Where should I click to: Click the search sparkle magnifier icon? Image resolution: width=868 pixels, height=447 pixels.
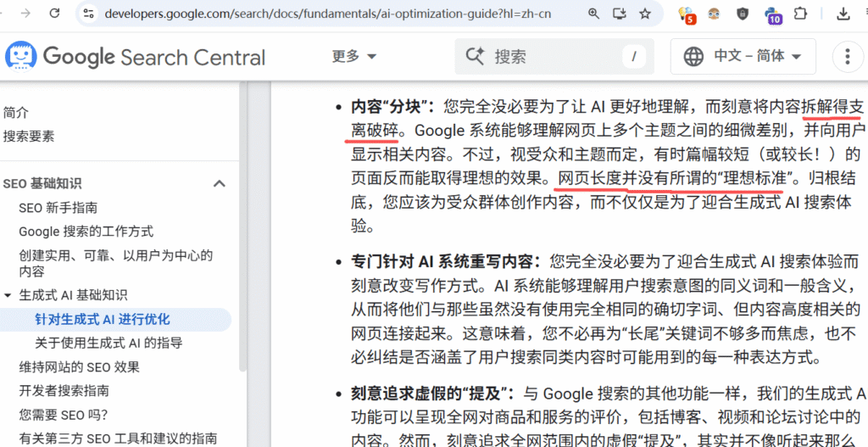pos(475,56)
